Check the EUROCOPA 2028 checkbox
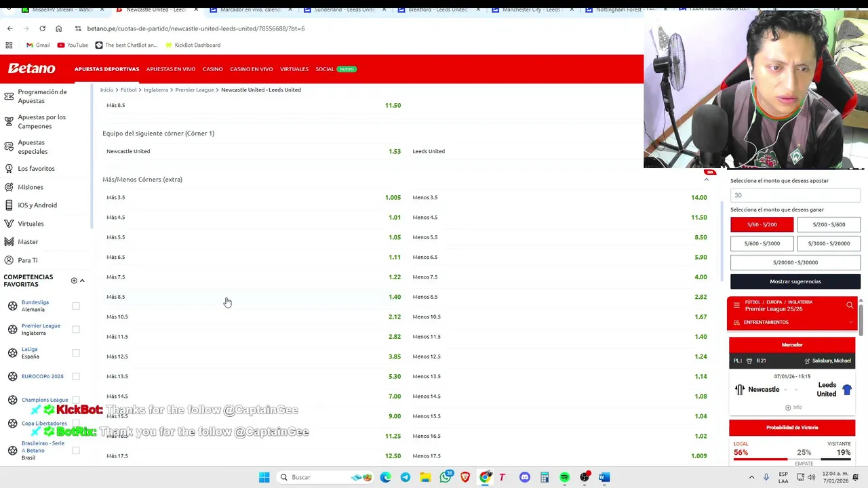This screenshot has width=868, height=488. pyautogui.click(x=76, y=376)
